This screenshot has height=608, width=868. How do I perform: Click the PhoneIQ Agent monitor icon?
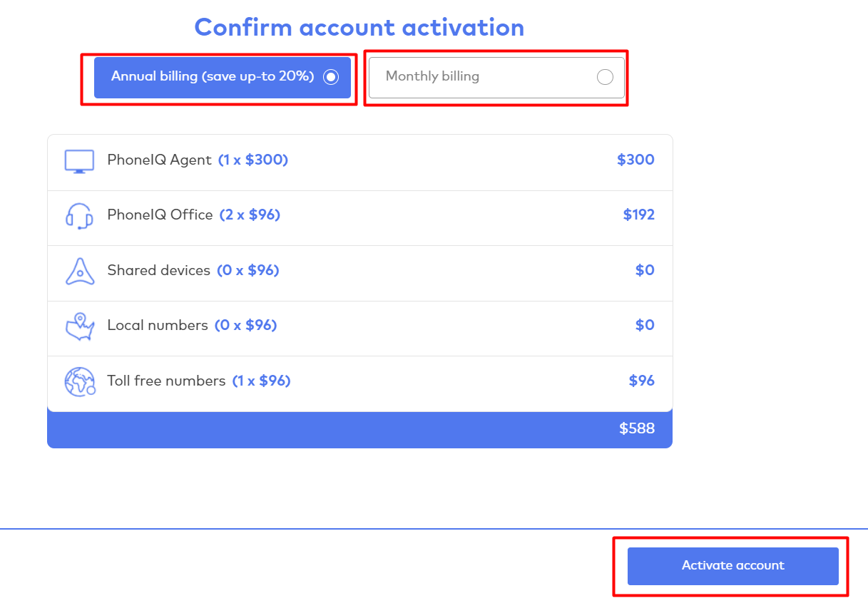79,161
